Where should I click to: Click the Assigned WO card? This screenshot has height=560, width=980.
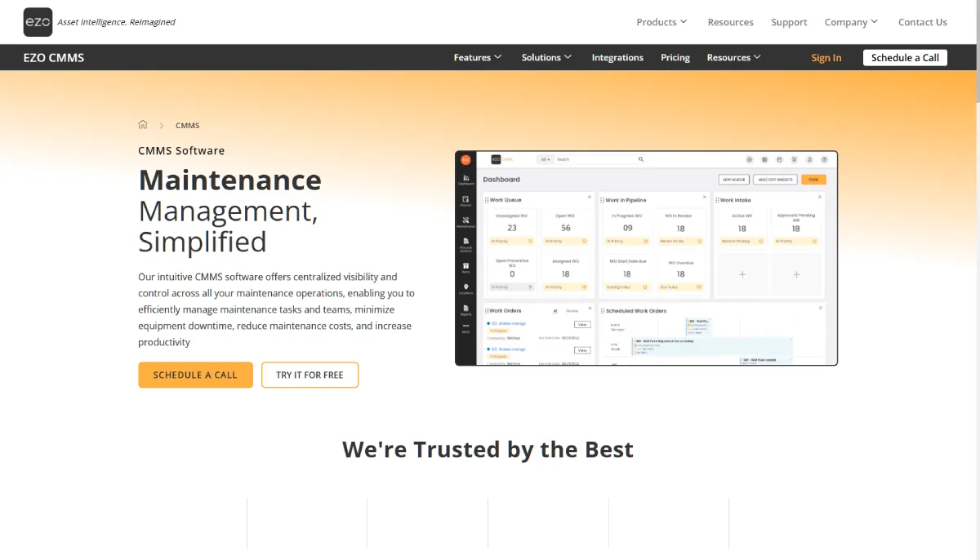[x=565, y=274]
